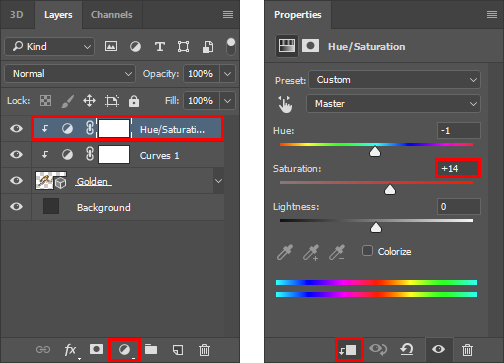Open the Fill slider dropdown arrow

[227, 101]
